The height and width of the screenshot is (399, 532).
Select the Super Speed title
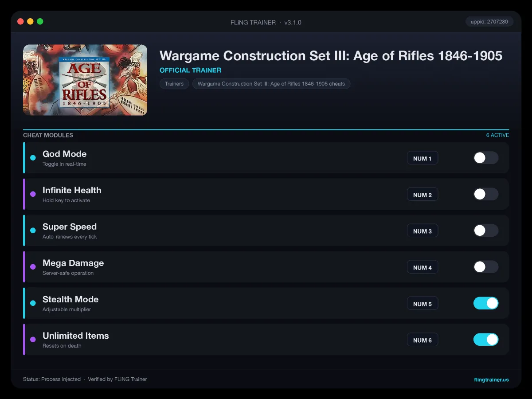(70, 227)
